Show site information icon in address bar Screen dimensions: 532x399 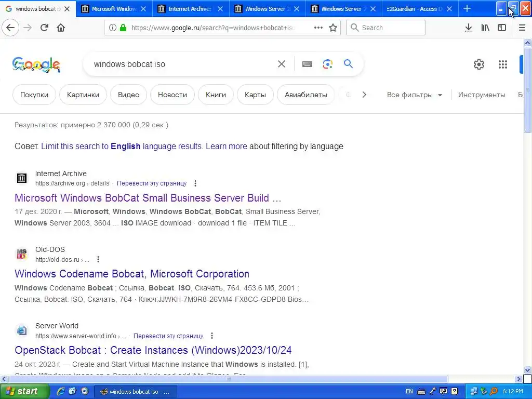click(x=112, y=28)
